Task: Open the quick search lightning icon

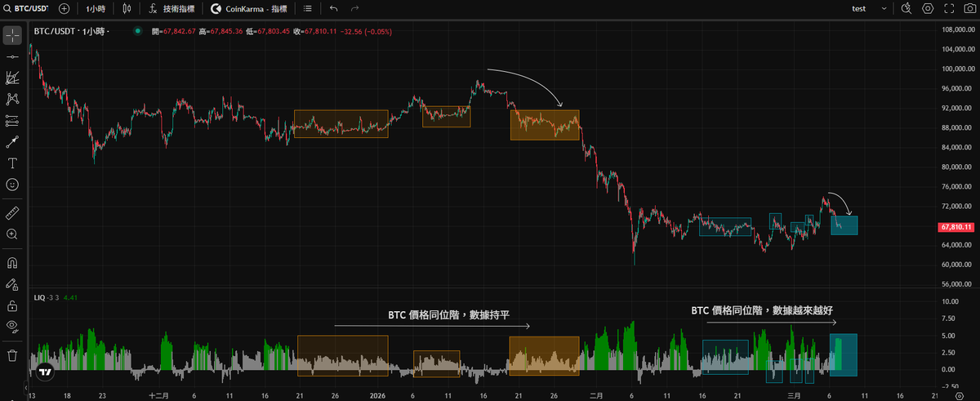Action: tap(906, 8)
